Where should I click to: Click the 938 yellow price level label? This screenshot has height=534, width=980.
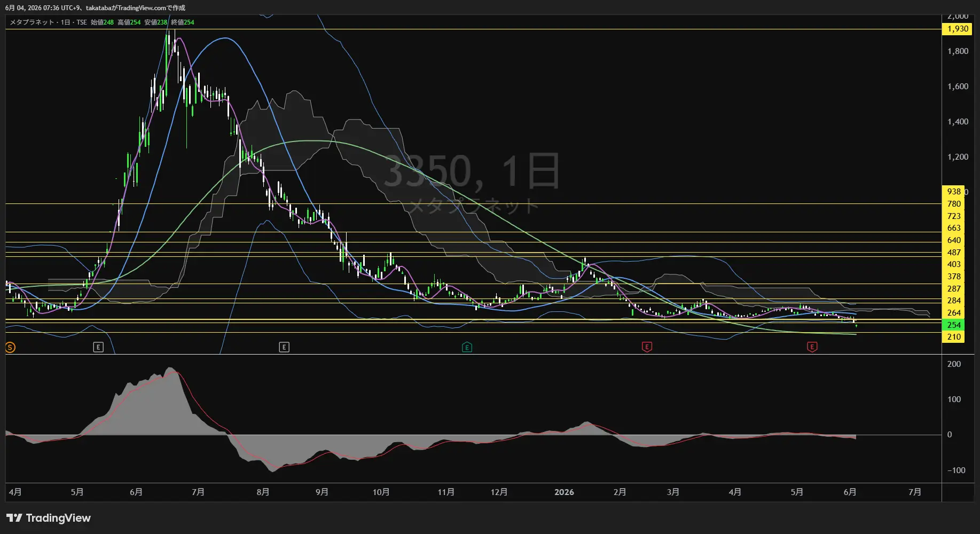[954, 191]
